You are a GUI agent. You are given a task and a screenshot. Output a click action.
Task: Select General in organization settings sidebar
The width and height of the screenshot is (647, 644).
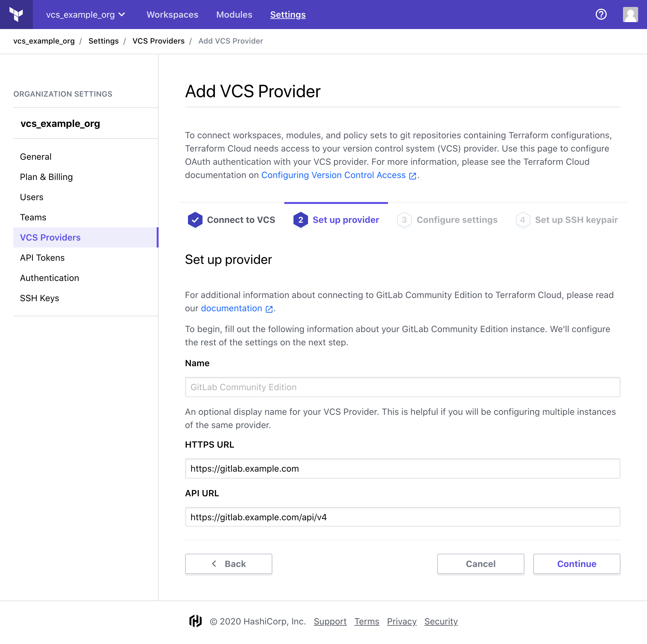pos(86,157)
